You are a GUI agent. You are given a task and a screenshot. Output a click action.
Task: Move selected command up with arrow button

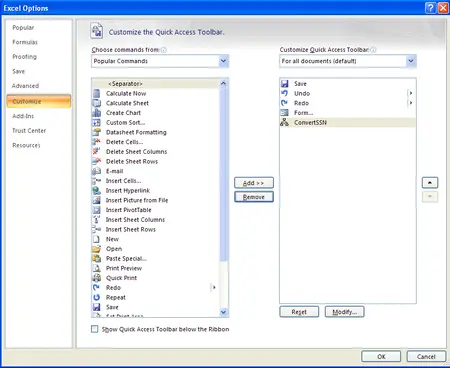[430, 183]
